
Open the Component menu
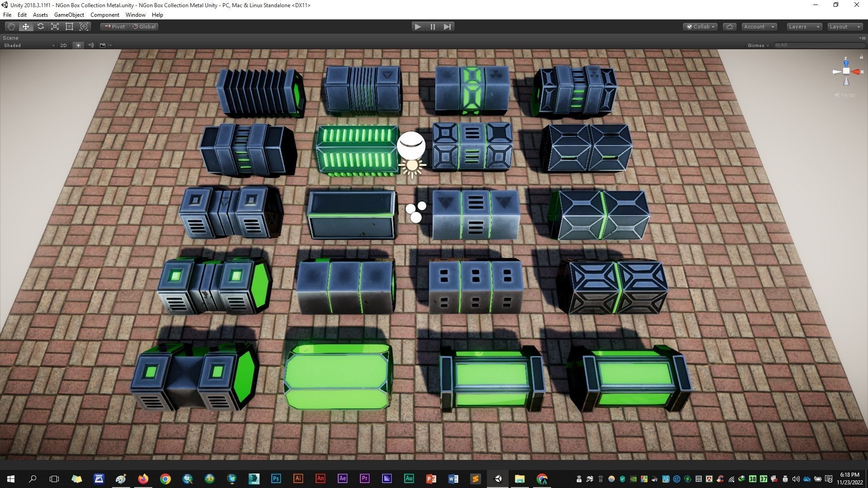(x=104, y=15)
